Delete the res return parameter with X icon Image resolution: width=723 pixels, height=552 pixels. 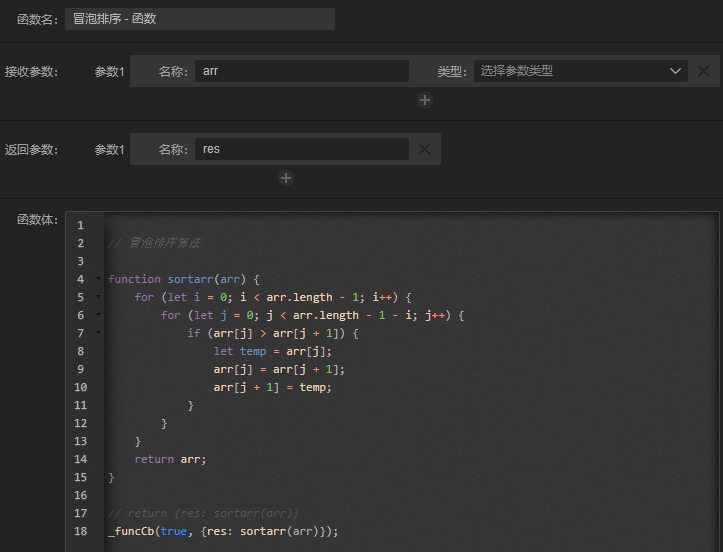tap(424, 149)
